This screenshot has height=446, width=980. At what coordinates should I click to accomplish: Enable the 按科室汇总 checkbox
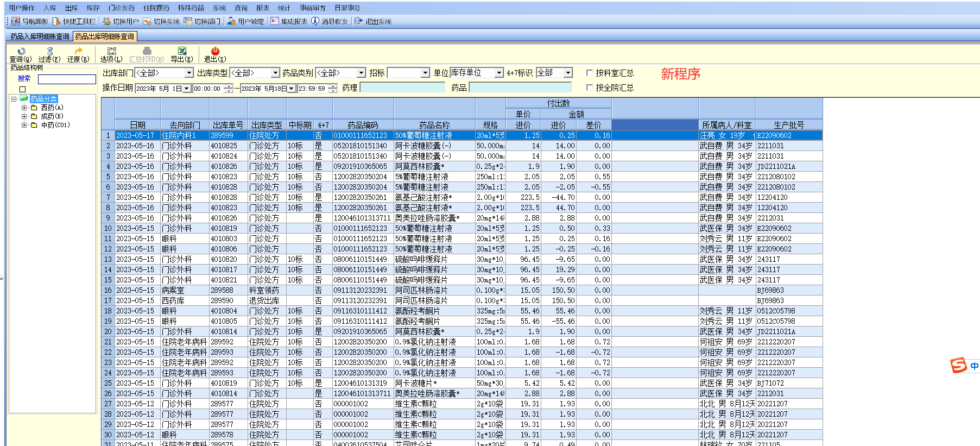(x=590, y=73)
